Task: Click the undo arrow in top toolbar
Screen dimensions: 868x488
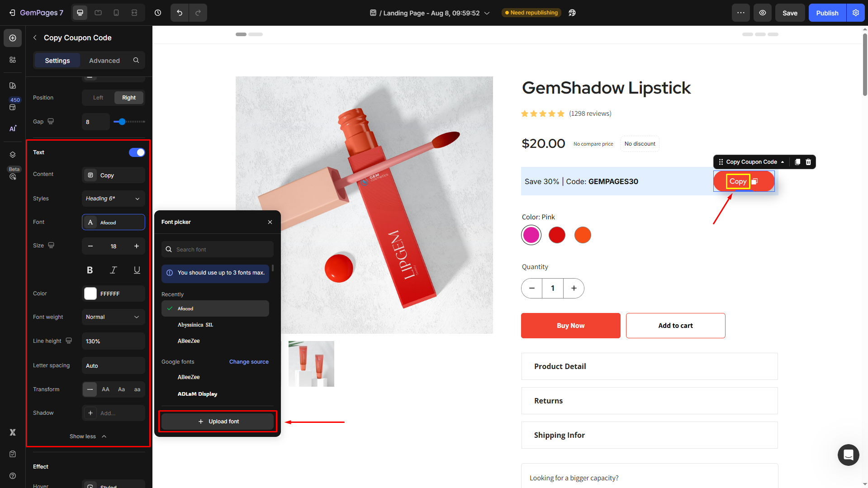Action: pos(180,13)
